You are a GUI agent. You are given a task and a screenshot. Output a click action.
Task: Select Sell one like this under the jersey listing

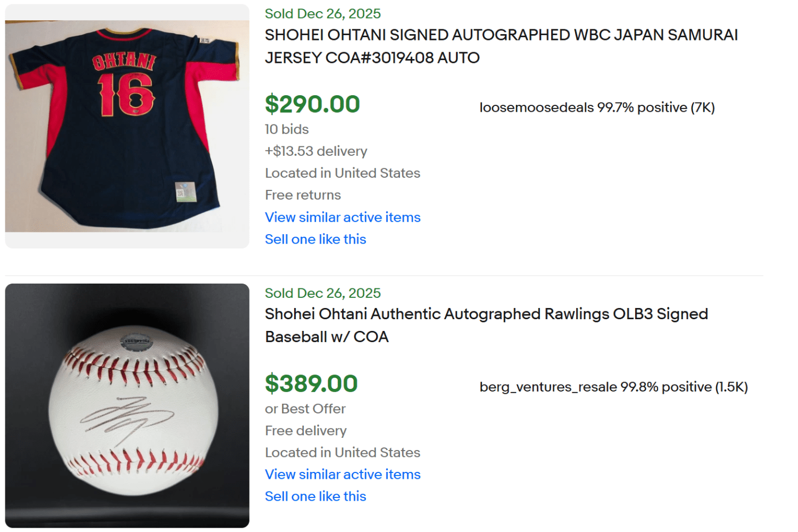[x=315, y=239]
